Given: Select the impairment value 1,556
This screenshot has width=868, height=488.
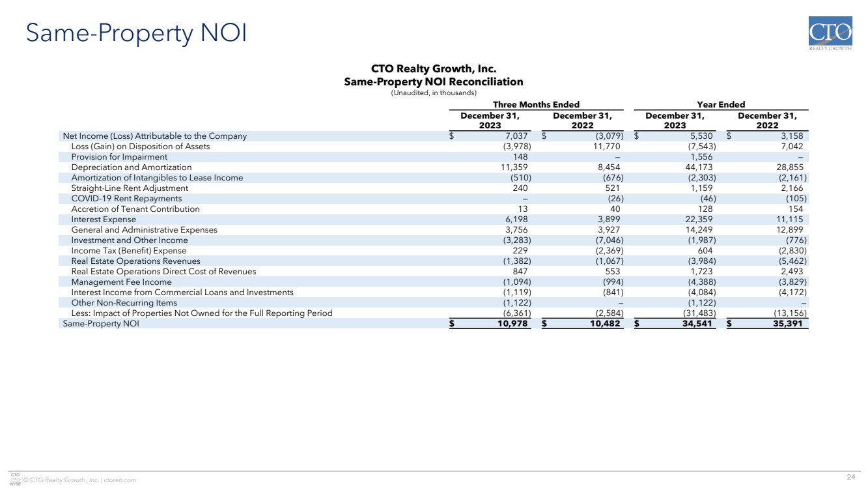Looking at the screenshot, I should (701, 157).
